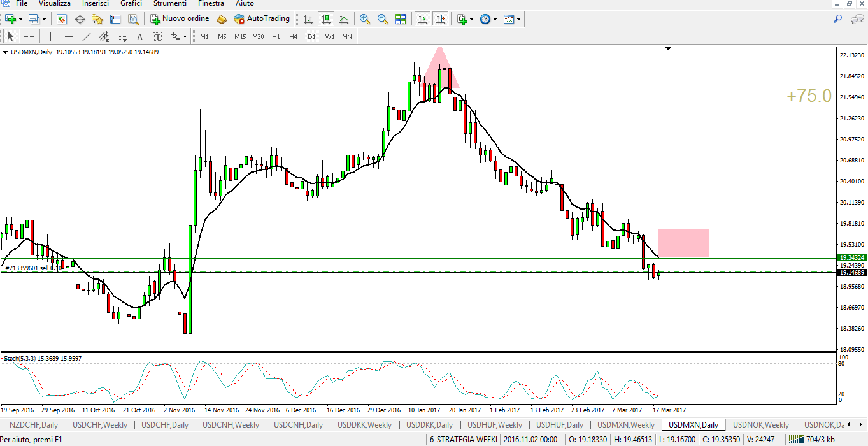
Task: Select the horizontal line drawing tool
Action: tap(68, 36)
